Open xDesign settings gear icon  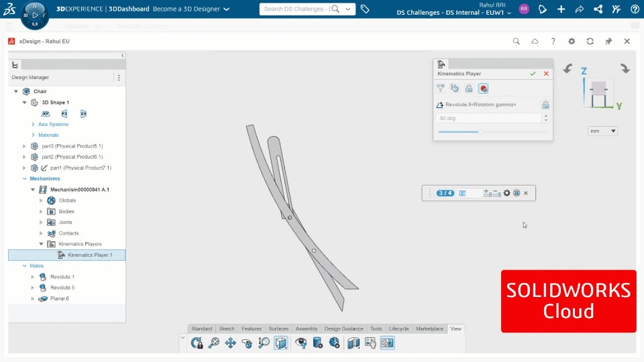pyautogui.click(x=572, y=41)
